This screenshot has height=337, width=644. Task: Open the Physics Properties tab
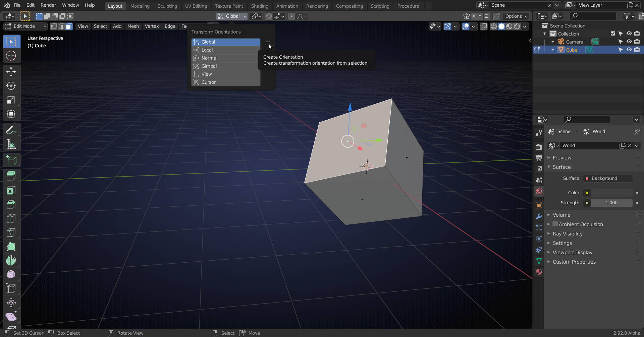(x=539, y=239)
